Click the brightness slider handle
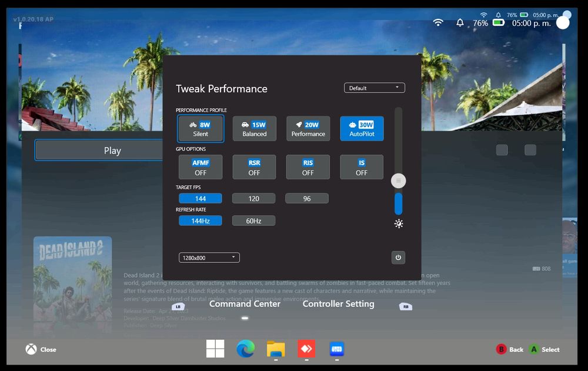The width and height of the screenshot is (588, 371). (398, 181)
